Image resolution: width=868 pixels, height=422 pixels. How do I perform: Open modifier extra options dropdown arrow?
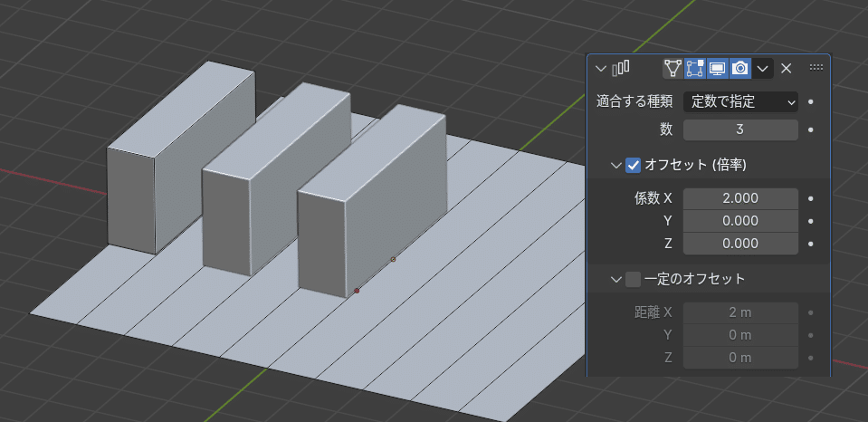(x=762, y=68)
